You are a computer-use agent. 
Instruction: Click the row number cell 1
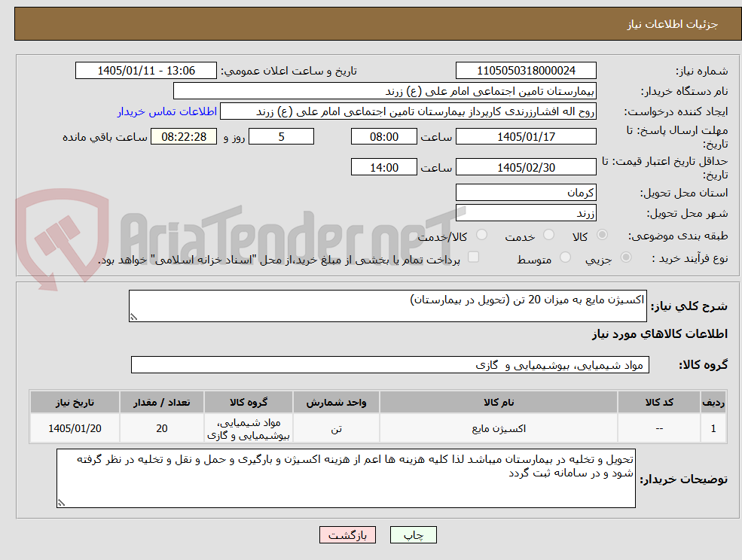coord(713,428)
